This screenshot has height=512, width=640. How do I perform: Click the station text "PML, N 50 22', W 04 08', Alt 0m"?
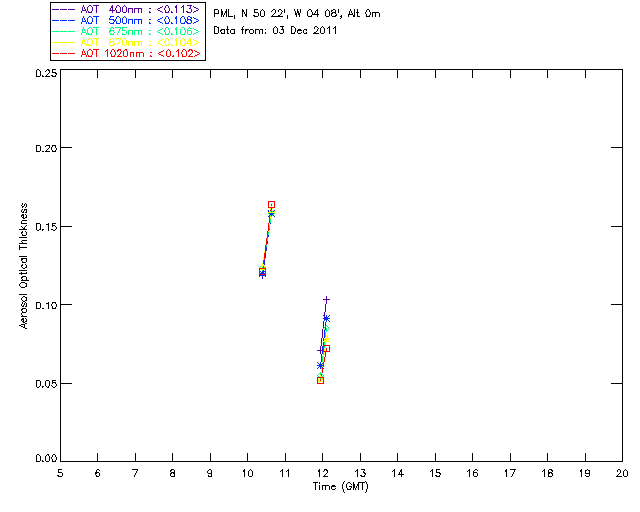click(297, 14)
